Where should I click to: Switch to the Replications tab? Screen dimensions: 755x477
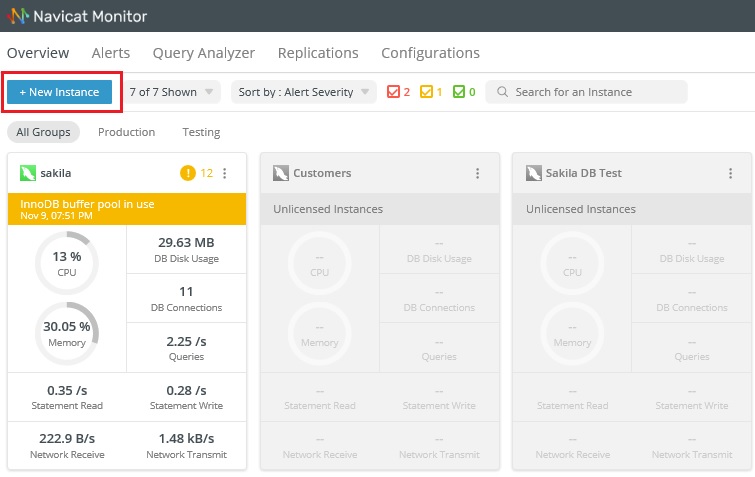(x=318, y=53)
